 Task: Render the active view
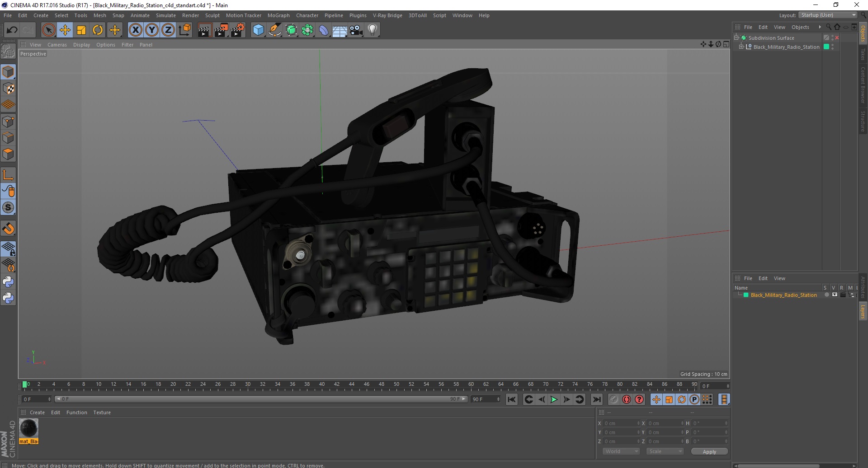click(204, 30)
